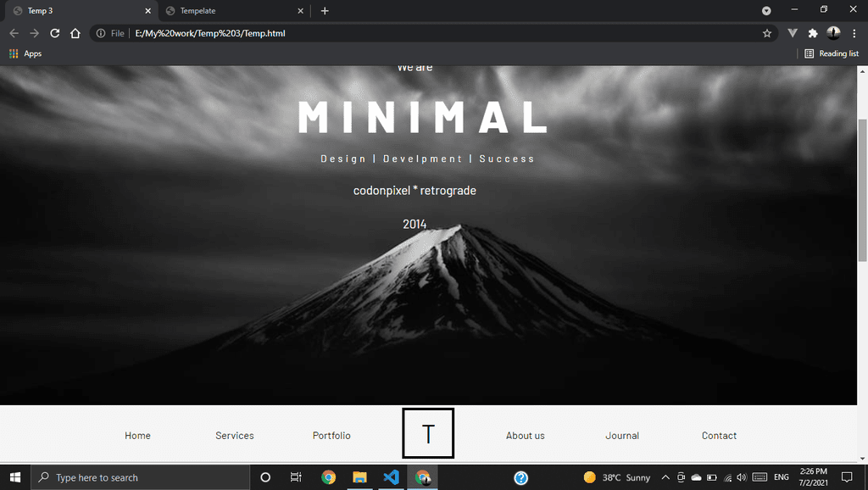Reload the current page
Image resolution: width=868 pixels, height=490 pixels.
pyautogui.click(x=55, y=33)
